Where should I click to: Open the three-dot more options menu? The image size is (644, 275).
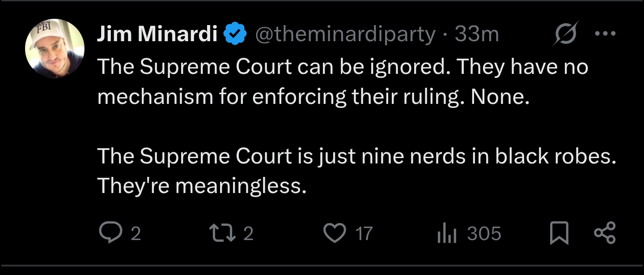[x=606, y=33]
